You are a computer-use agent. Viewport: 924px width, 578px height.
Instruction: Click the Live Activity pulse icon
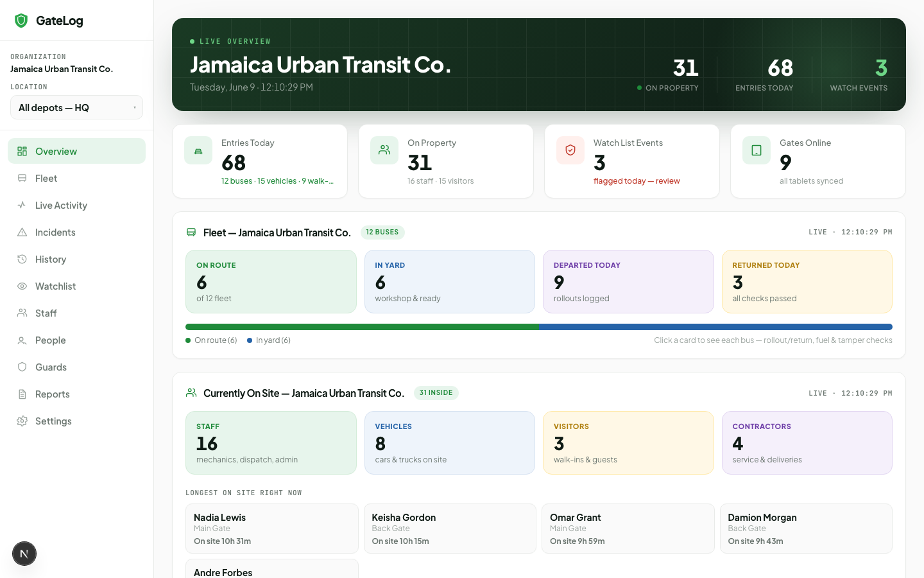(x=22, y=206)
